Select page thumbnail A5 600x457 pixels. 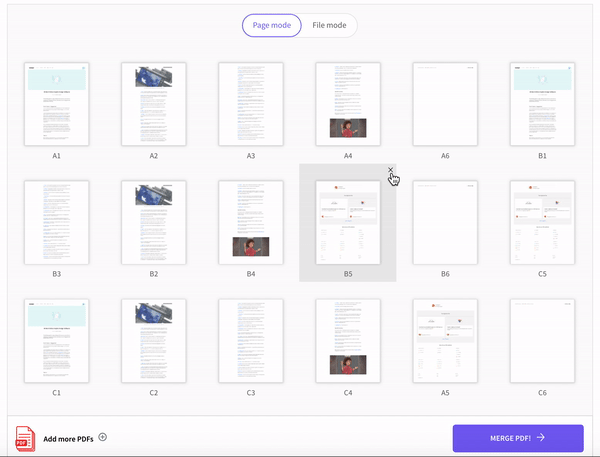point(445,341)
